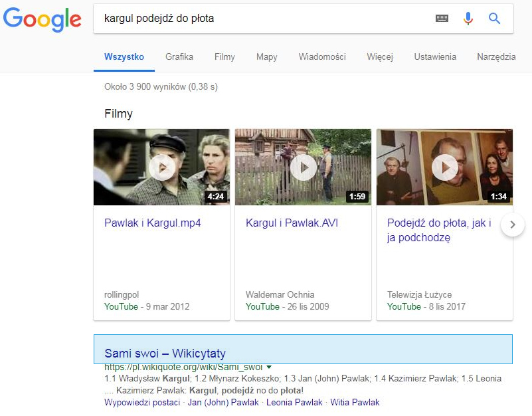Play the Pawlak i Kargul.mp4 video
The image size is (532, 416).
point(162,167)
